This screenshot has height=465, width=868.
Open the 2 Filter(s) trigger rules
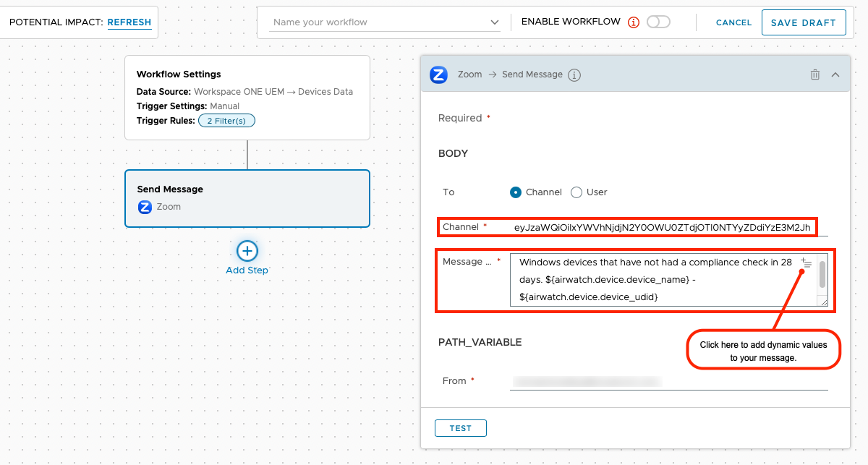[226, 121]
